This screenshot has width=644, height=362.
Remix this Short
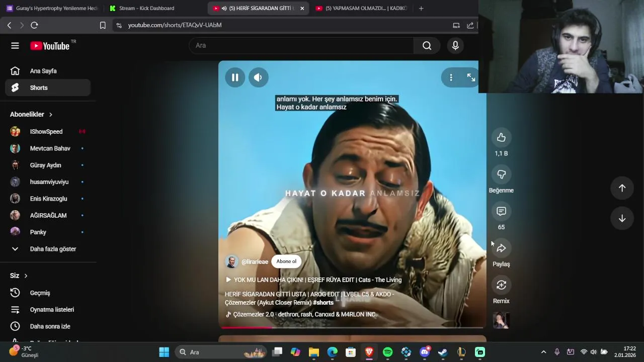pyautogui.click(x=501, y=285)
